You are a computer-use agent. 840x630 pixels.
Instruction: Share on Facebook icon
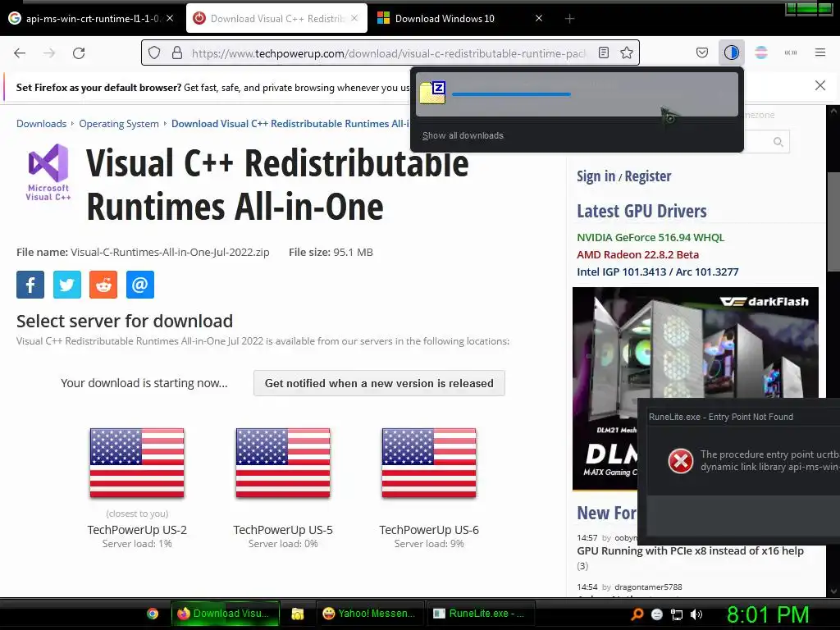click(30, 285)
